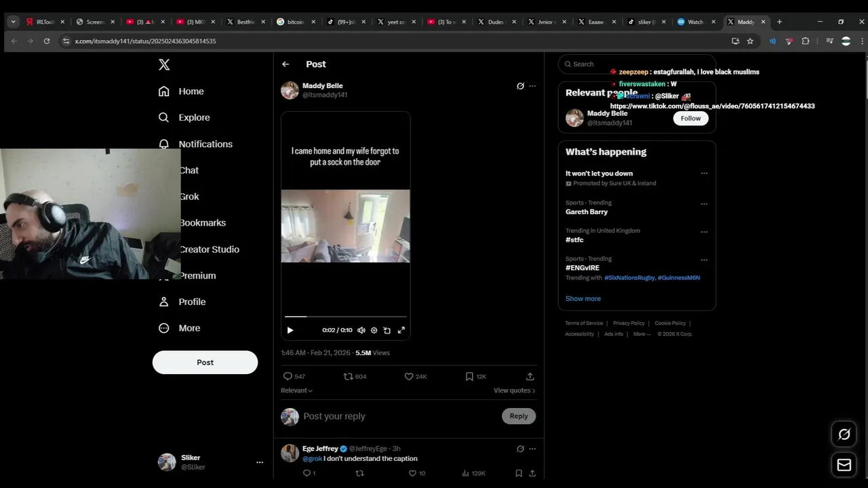Reload the page in browser toolbar

tap(47, 41)
